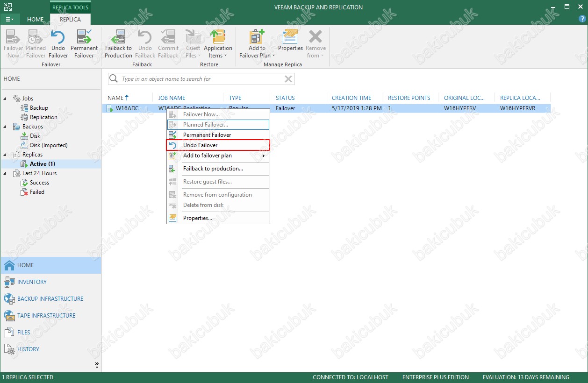Viewport: 588px width, 383px height.
Task: Click the Failover status cell
Action: tap(286, 108)
